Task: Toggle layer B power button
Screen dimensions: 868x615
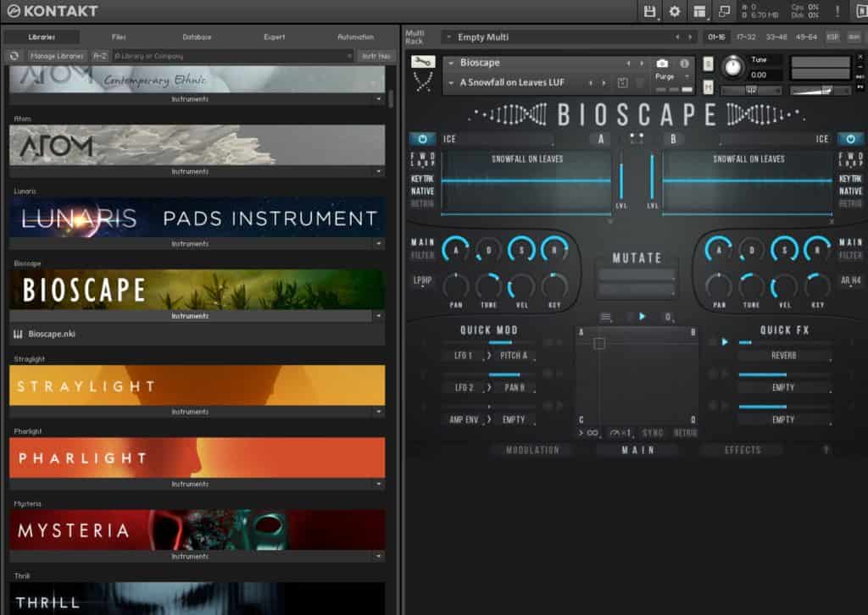Action: (850, 139)
